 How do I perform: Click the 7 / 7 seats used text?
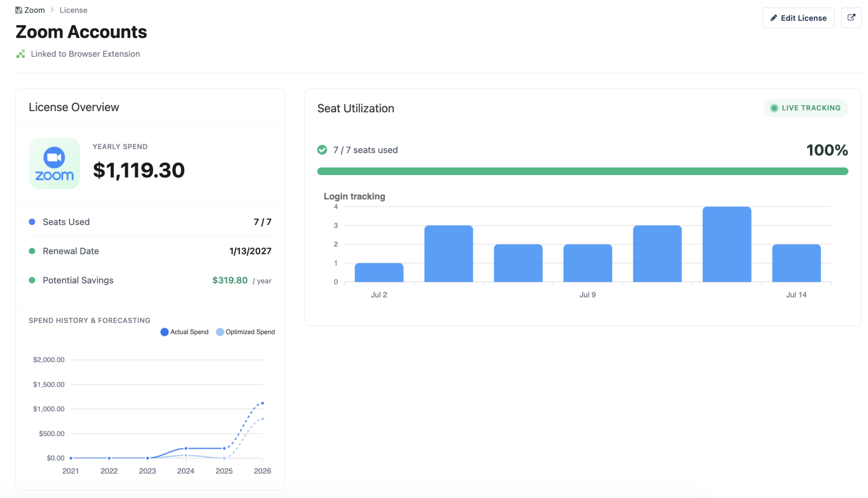[x=365, y=150]
